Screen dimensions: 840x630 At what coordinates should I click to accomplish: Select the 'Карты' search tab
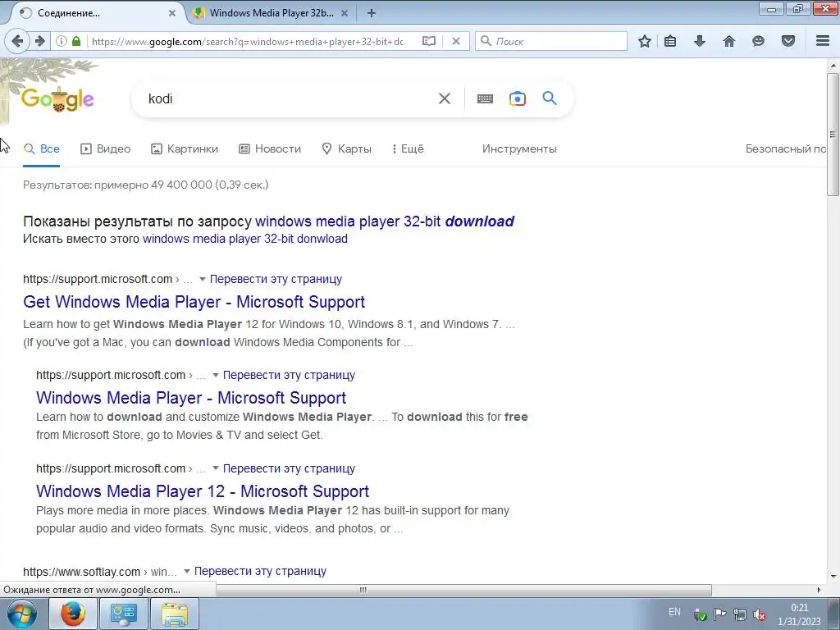coord(347,149)
